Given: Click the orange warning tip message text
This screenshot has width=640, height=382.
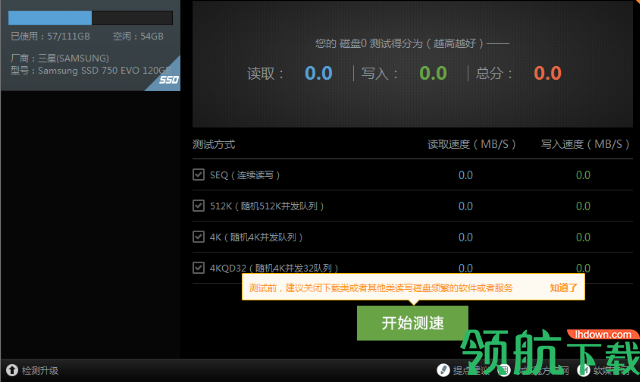Looking at the screenshot, I should click(381, 288).
